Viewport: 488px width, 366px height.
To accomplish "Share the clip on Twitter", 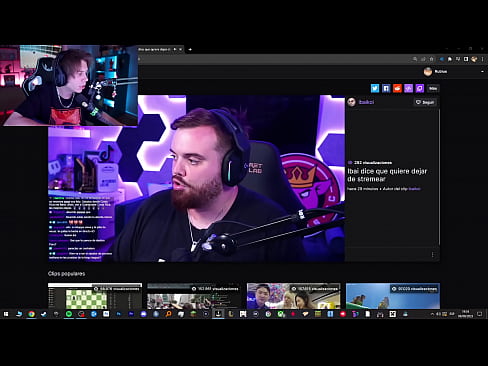I will tap(375, 88).
